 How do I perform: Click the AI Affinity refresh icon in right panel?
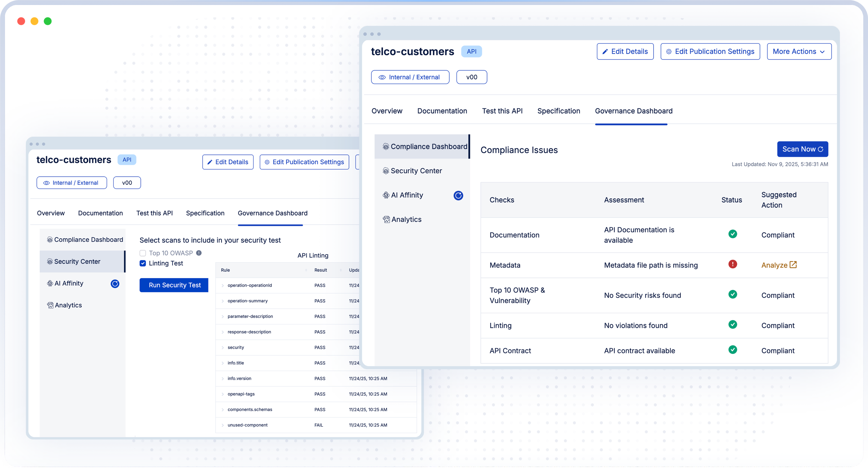[458, 195]
